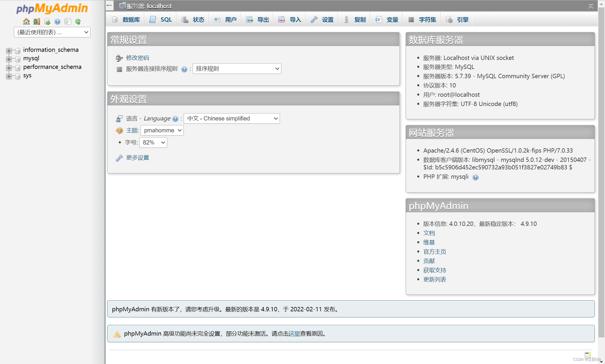
Task: Click the key icon beside 修改密码
Action: [x=119, y=58]
